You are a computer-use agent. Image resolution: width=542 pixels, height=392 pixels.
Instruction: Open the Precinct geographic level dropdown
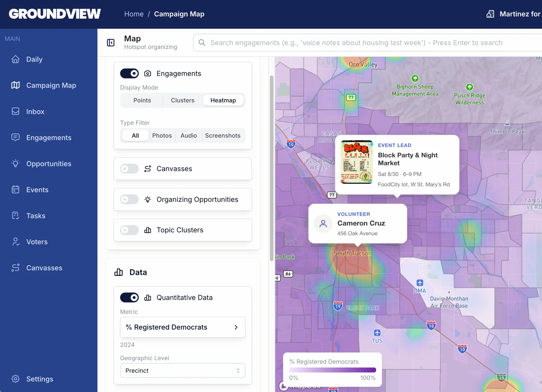182,371
